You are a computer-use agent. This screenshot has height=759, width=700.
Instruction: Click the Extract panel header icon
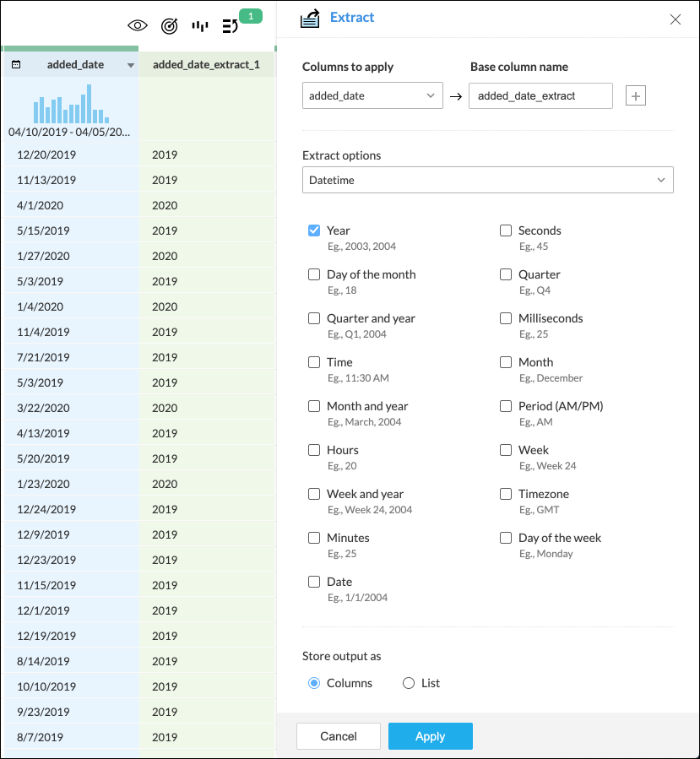coord(310,19)
